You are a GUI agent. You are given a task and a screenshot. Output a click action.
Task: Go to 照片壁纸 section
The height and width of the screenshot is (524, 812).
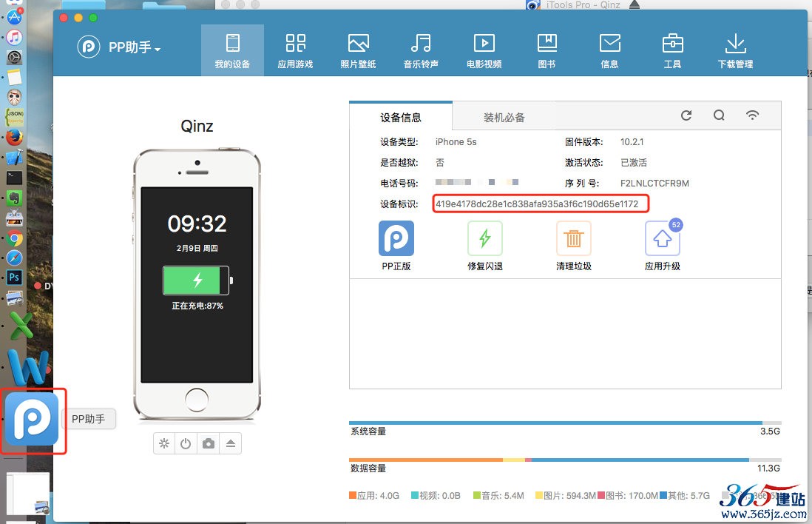(x=359, y=50)
